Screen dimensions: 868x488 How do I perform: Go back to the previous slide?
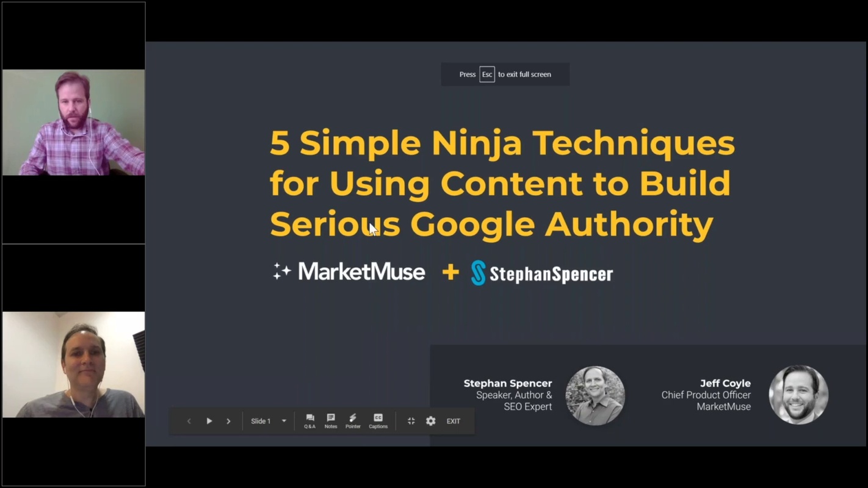[x=189, y=421]
